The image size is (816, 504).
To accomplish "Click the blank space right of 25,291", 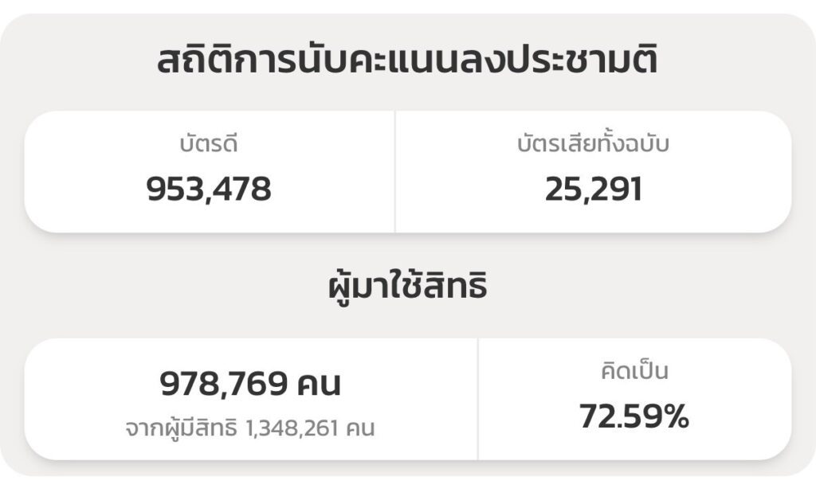I will coord(717,189).
